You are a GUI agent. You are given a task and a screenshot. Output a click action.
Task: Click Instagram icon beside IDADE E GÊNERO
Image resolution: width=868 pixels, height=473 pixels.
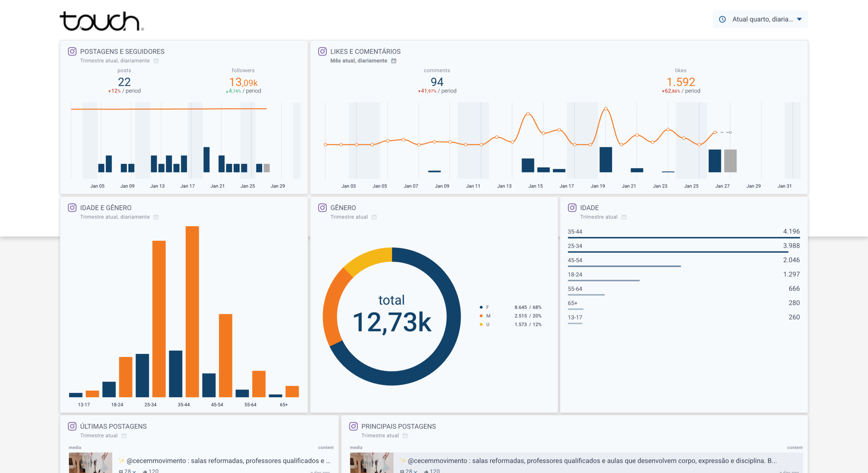[x=72, y=208]
